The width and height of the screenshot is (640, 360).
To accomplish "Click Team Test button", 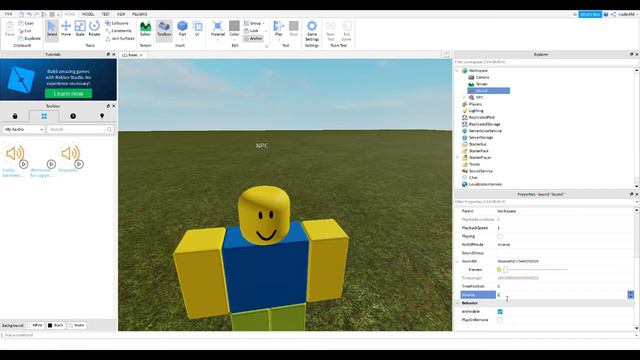I will click(331, 31).
